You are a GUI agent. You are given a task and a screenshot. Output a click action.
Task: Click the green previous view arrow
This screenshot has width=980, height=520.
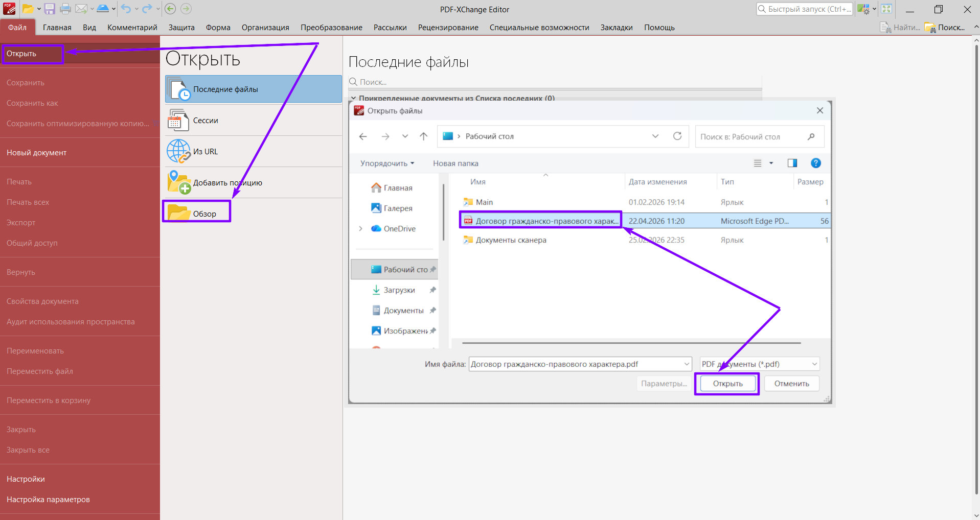click(171, 9)
